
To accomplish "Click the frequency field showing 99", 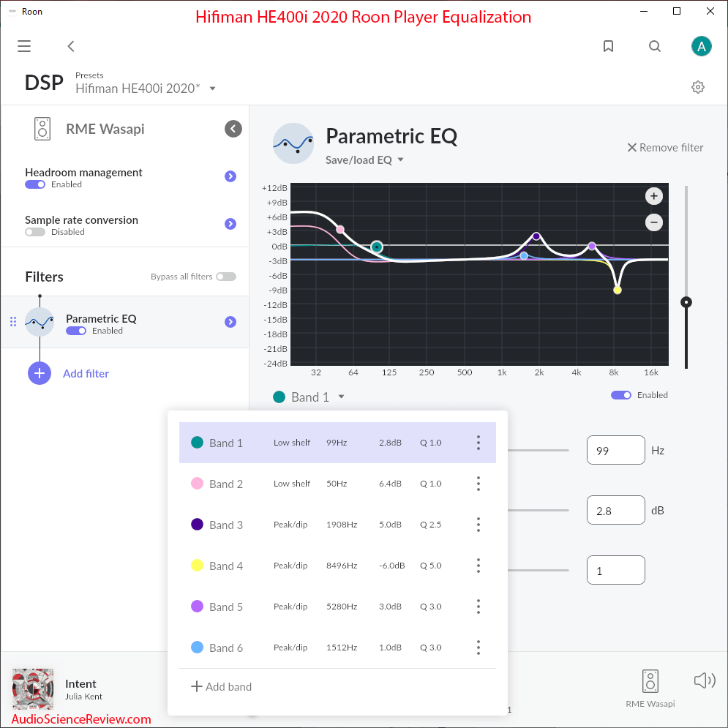I will pyautogui.click(x=615, y=450).
